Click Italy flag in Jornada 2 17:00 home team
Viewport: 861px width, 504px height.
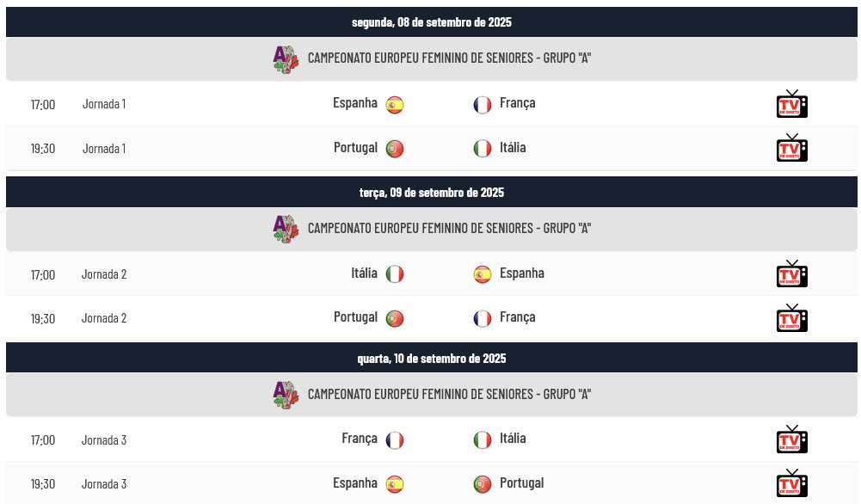point(394,274)
